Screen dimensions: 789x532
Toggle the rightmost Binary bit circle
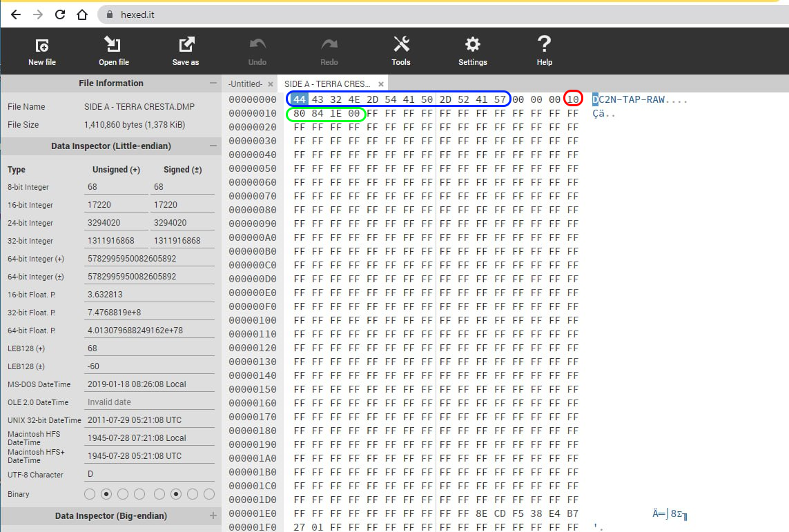209,494
